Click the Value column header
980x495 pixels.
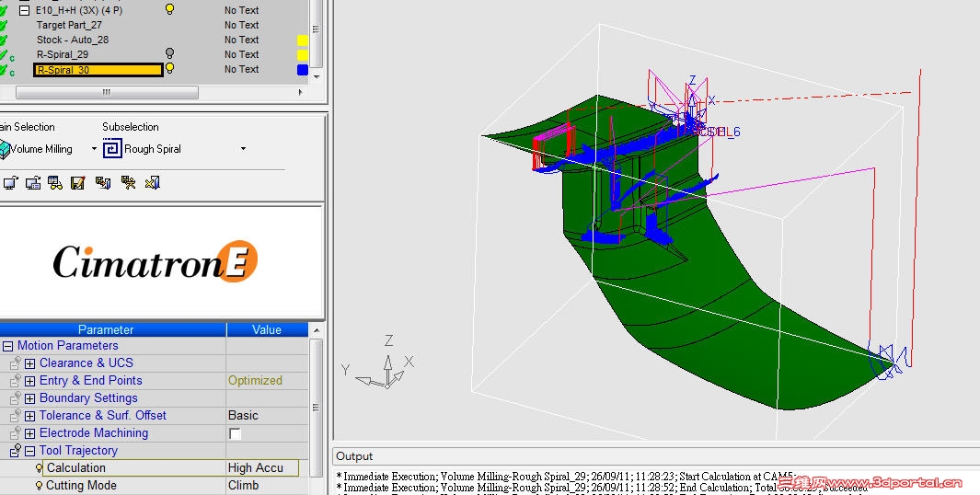pos(267,329)
